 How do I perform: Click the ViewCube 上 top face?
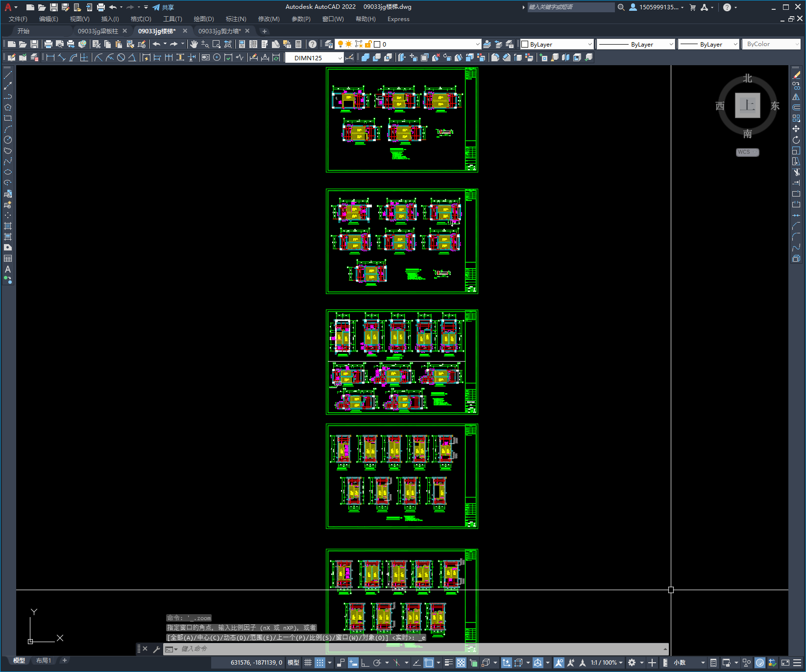(747, 105)
